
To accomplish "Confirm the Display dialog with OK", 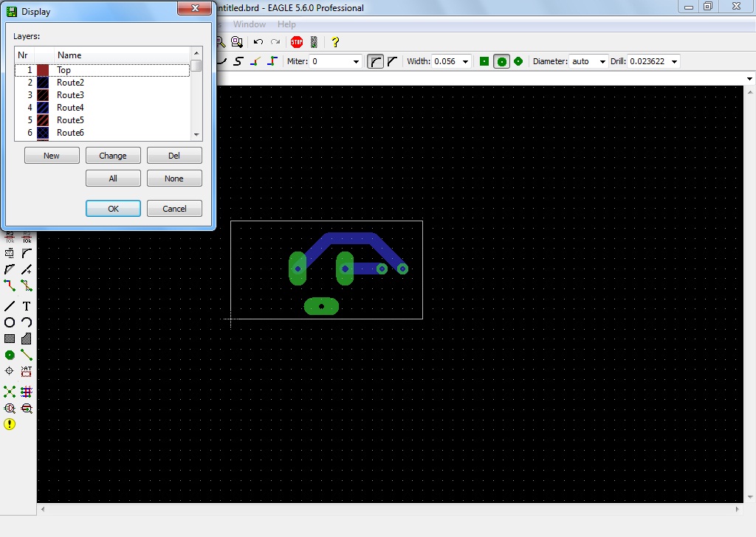I will click(x=113, y=209).
